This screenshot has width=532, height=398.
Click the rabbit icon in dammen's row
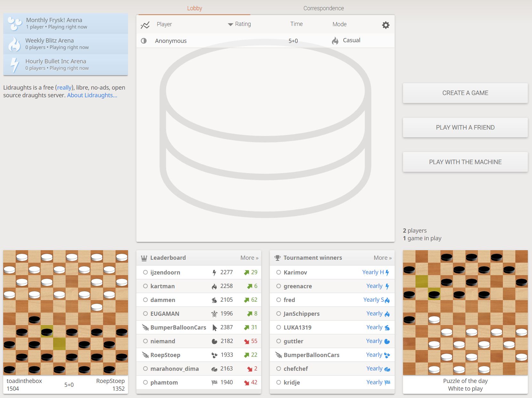[214, 300]
